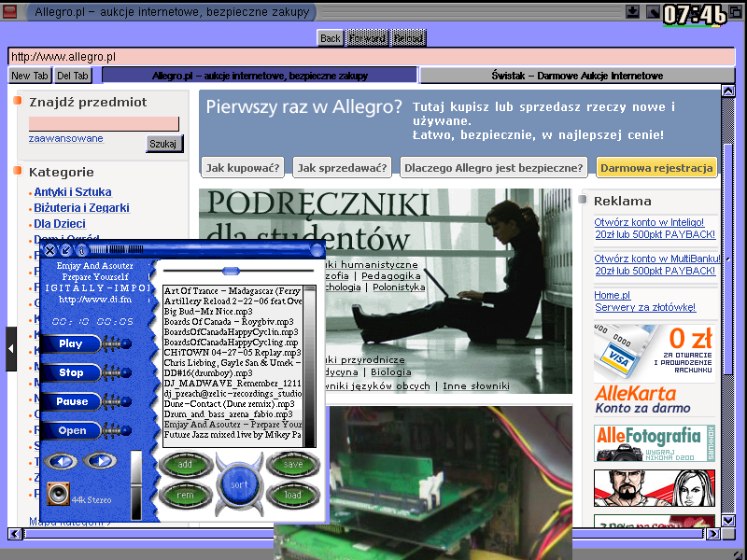The width and height of the screenshot is (747, 560).
Task: Click the horizontal scroll left arrow
Action: (15, 534)
